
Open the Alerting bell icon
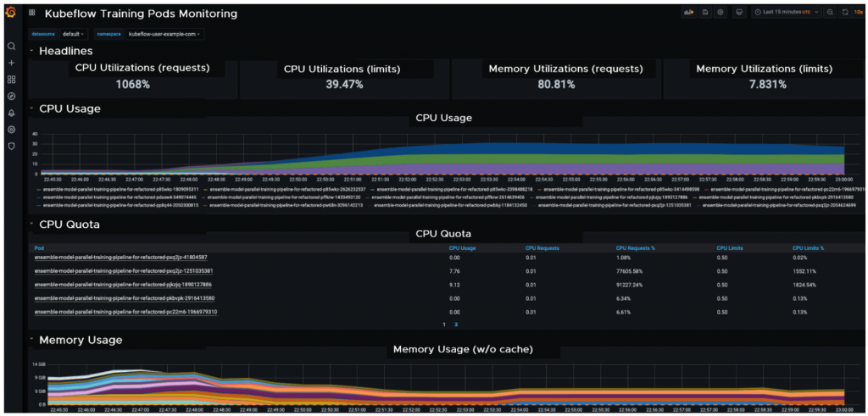click(11, 113)
